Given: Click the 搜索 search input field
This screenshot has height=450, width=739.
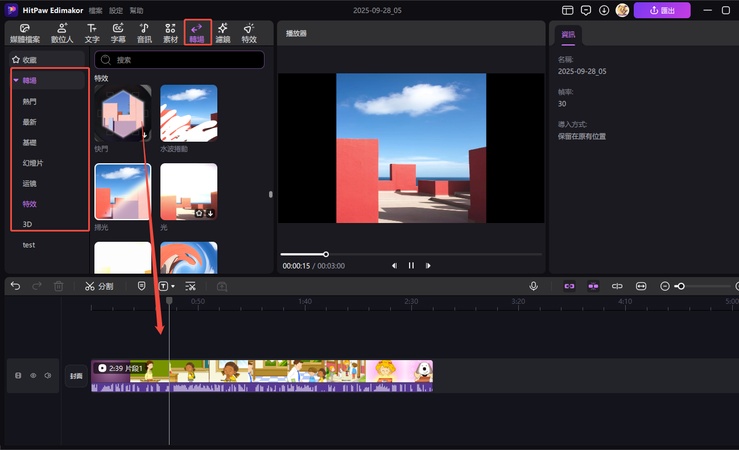Looking at the screenshot, I should point(180,60).
